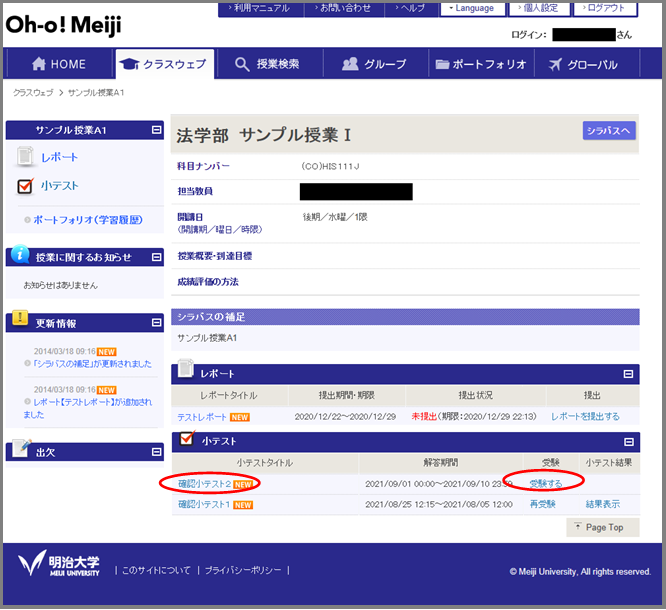The height and width of the screenshot is (610, 666).
Task: Click the Meiji University logo in footer
Action: point(58,563)
